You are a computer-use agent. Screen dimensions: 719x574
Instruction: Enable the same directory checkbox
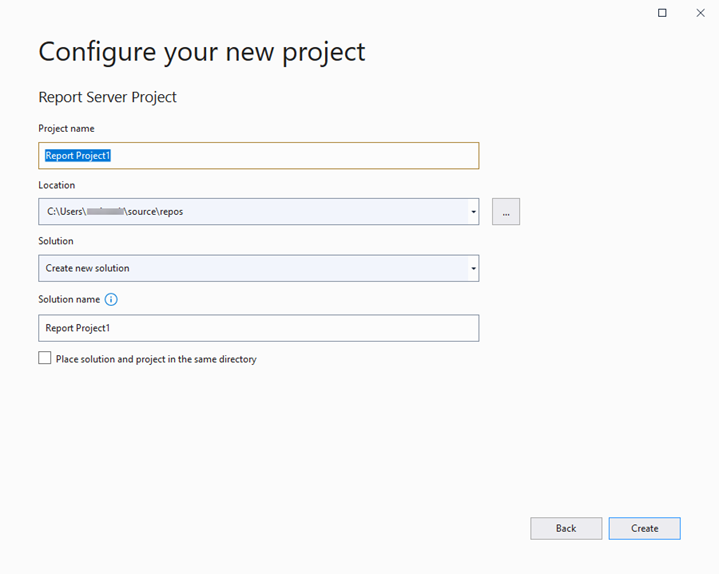click(45, 358)
